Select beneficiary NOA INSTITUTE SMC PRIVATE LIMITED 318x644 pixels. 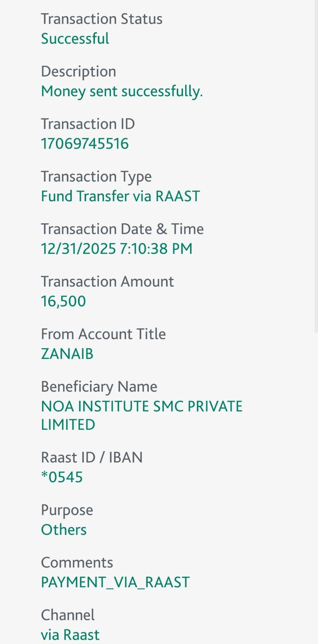tap(142, 415)
